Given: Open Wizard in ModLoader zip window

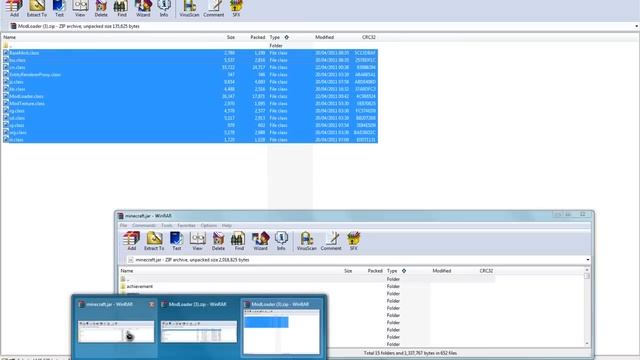Looking at the screenshot, I should [x=143, y=8].
